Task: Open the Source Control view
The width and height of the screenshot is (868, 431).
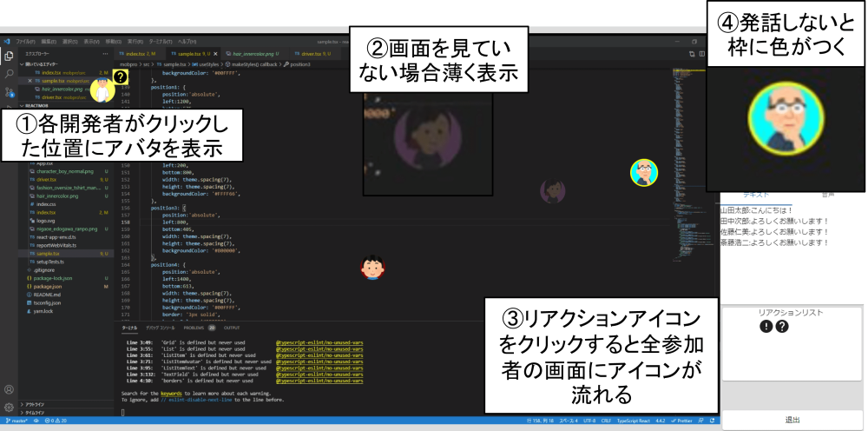Action: coord(9,91)
